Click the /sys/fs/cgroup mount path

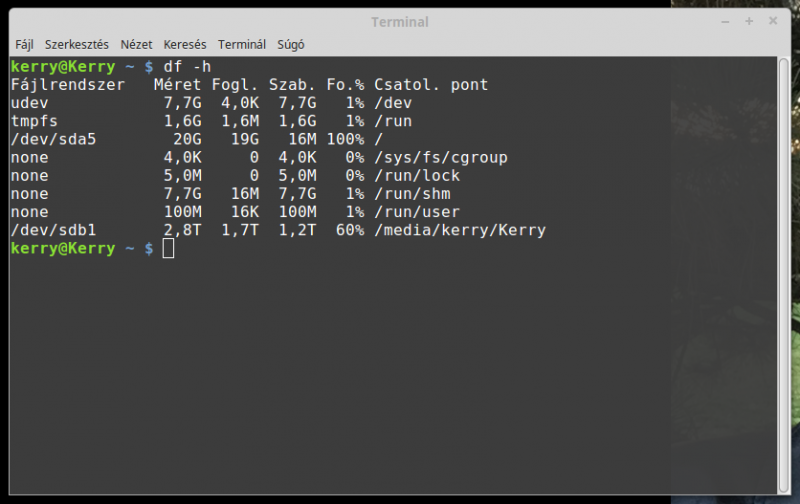point(441,158)
